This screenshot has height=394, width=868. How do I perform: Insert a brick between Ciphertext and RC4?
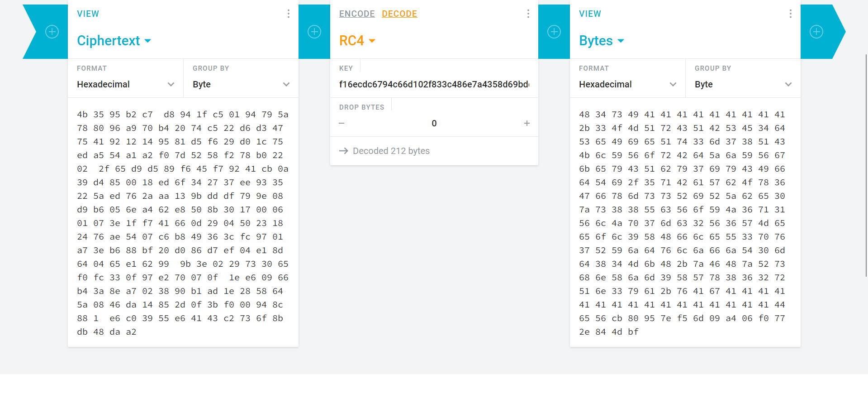314,32
